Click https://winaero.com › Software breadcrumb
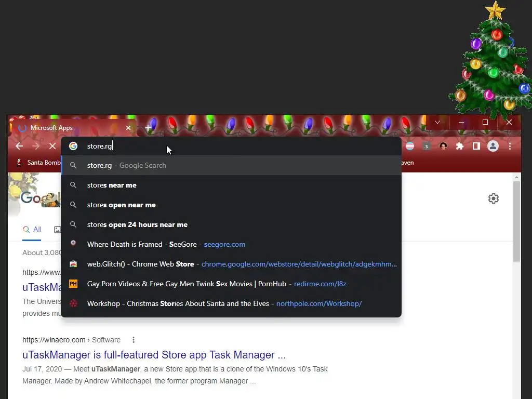Screen dimensions: 532x399 pyautogui.click(x=71, y=340)
